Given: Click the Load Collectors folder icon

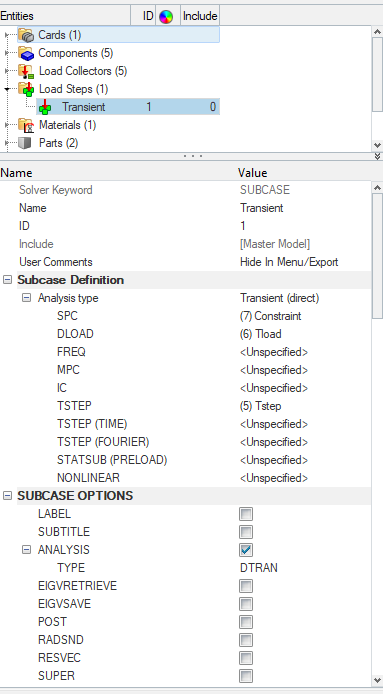Looking at the screenshot, I should click(x=27, y=71).
